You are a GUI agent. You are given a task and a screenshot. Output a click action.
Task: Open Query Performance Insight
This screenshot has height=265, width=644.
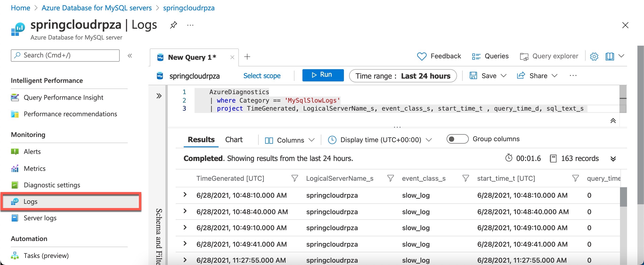(63, 97)
